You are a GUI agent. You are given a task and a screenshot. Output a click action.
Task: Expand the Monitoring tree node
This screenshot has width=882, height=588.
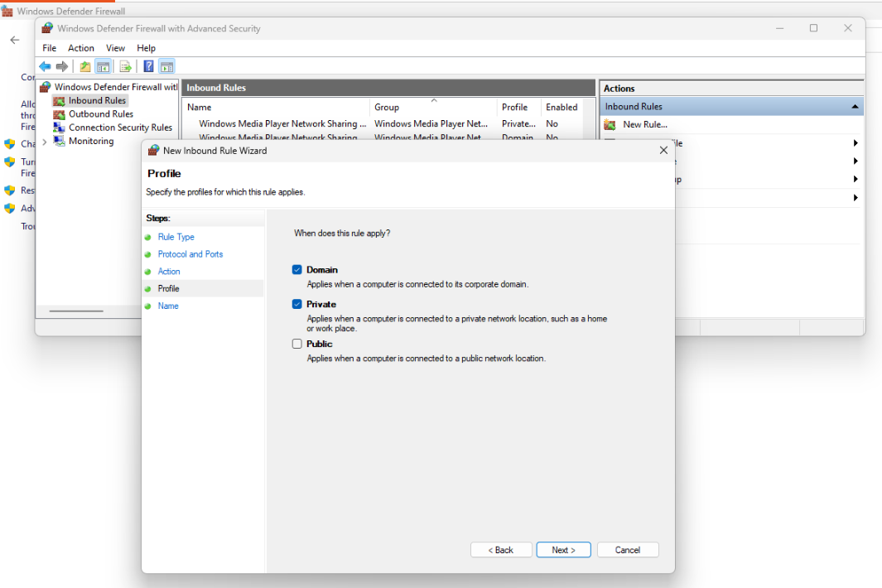(45, 142)
